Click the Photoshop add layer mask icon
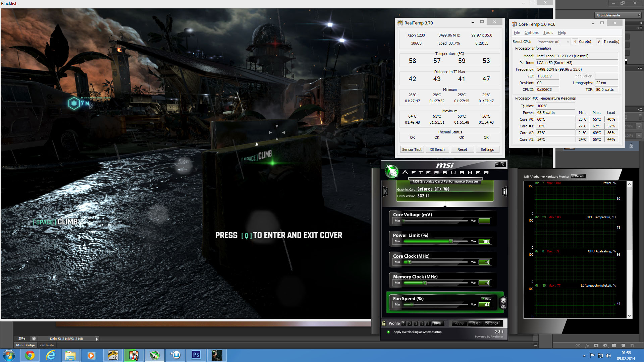644x362 pixels. tap(596, 345)
